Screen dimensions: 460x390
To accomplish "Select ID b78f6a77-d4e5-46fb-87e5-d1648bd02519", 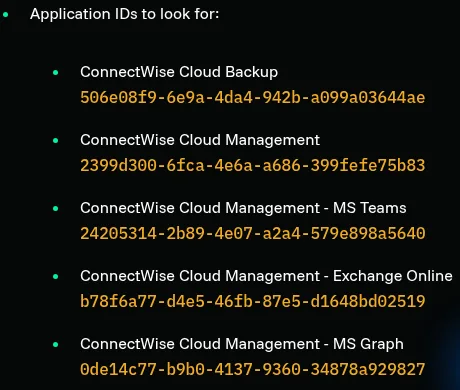I will click(x=253, y=302).
